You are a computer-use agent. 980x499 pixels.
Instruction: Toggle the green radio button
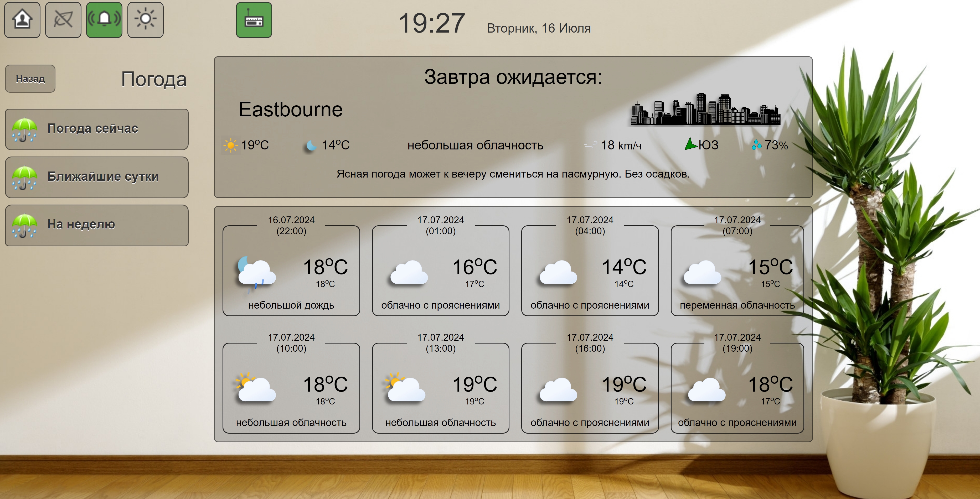click(x=254, y=20)
